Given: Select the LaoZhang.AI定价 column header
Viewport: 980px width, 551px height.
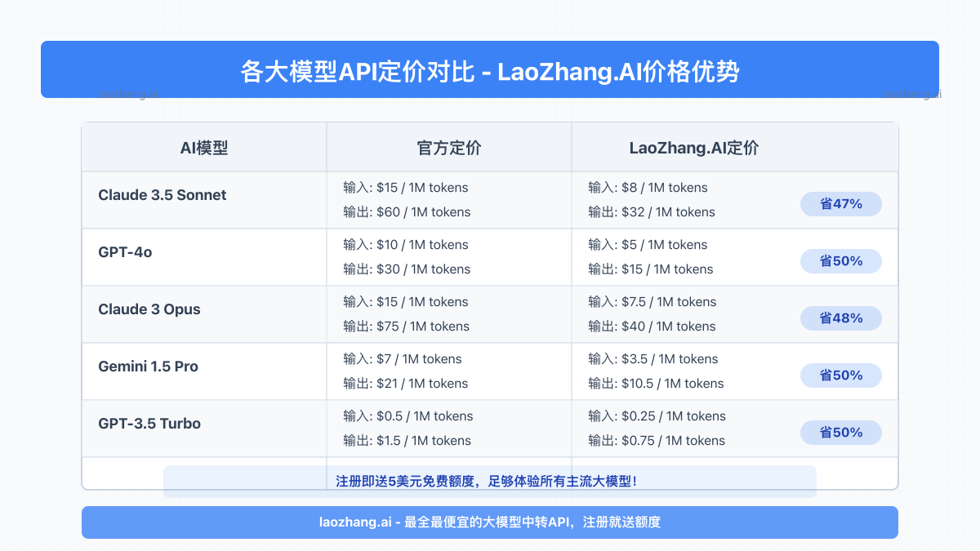Looking at the screenshot, I should 694,148.
